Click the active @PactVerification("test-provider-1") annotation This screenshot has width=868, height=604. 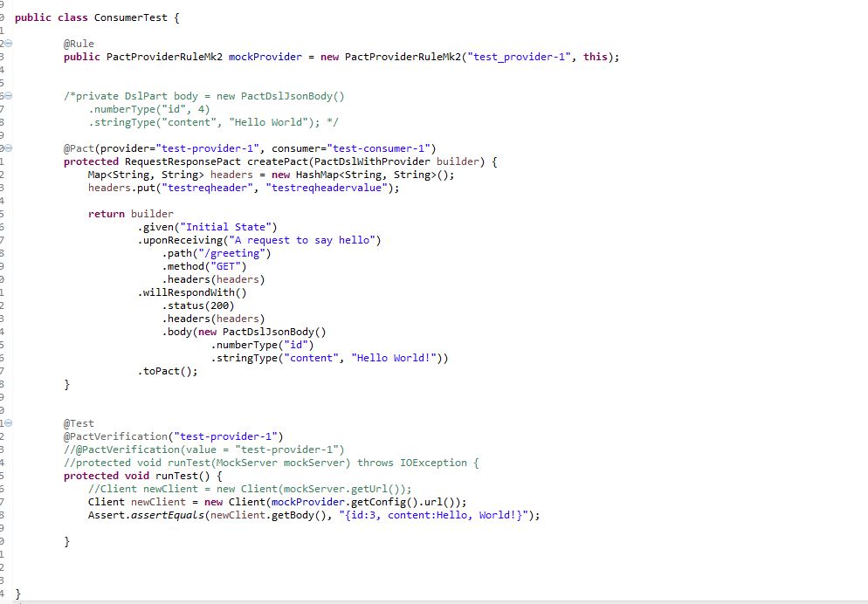(173, 436)
